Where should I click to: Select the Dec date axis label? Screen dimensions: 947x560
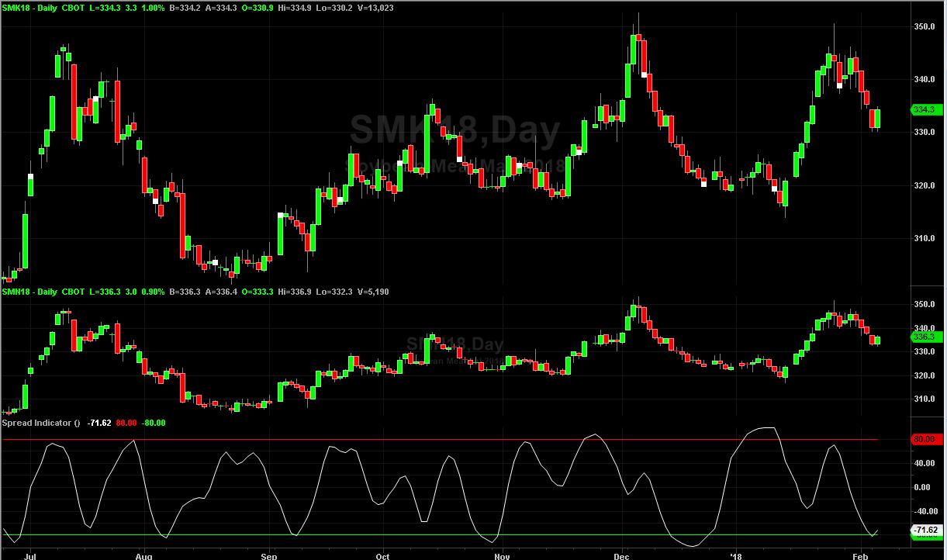(x=621, y=555)
